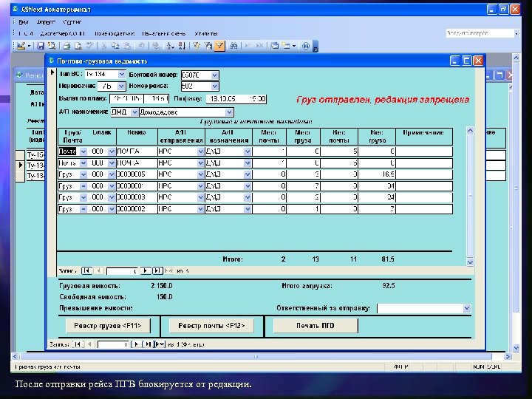
Task: Go to last record in cargo list navigator
Action: click(157, 270)
